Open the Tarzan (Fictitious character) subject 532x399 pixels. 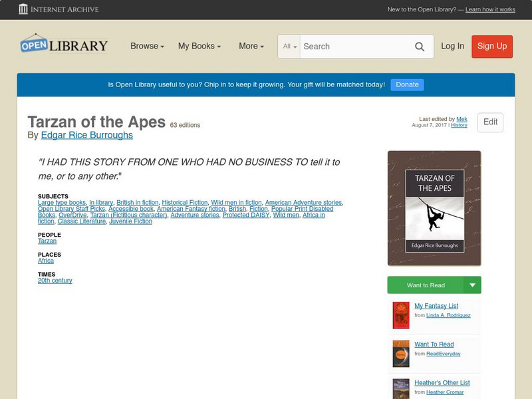pyautogui.click(x=128, y=215)
